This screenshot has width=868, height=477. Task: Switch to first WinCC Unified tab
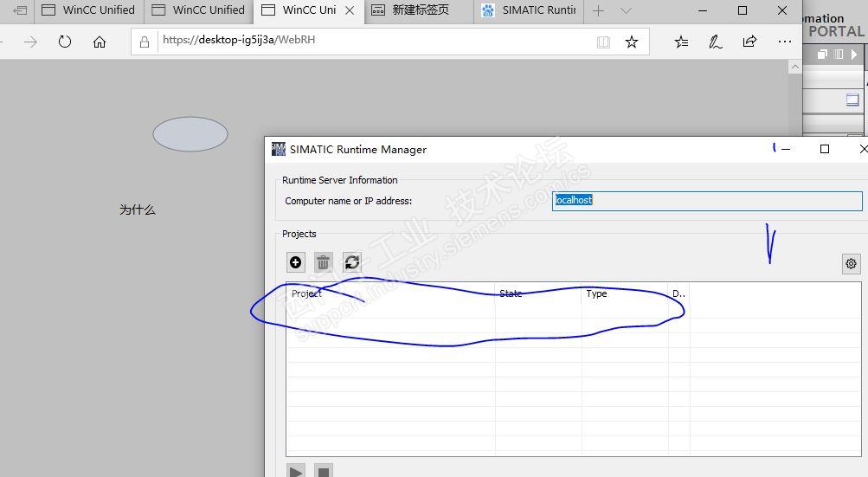(89, 10)
